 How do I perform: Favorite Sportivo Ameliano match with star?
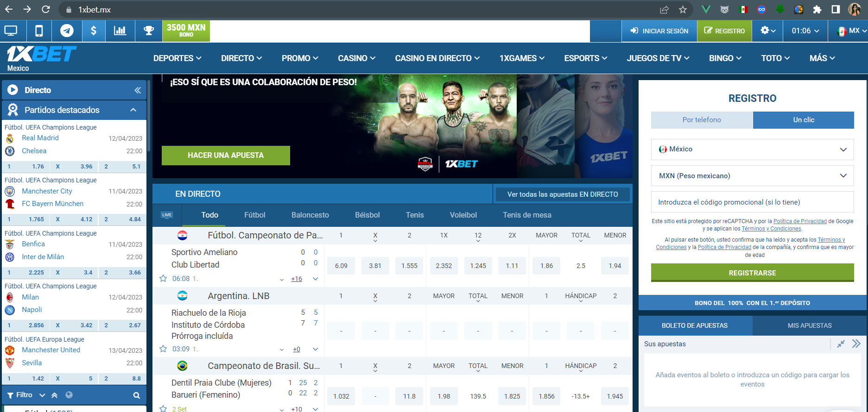(163, 278)
